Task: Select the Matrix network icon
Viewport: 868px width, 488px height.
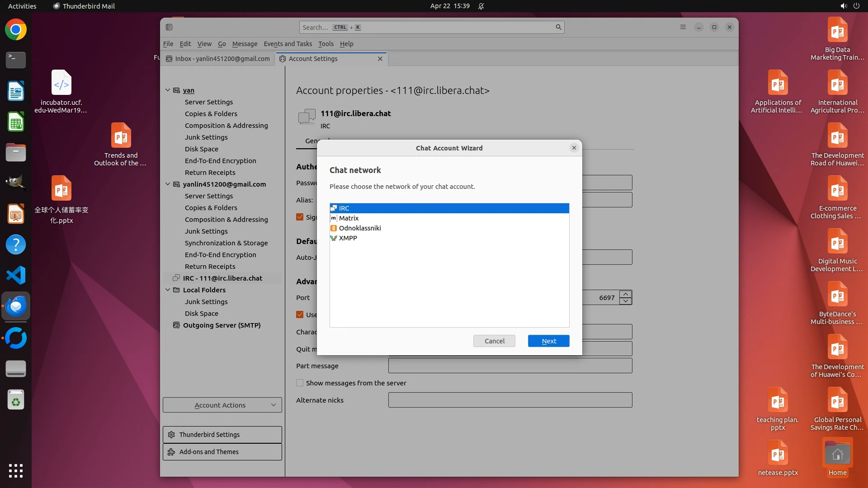Action: coord(334,218)
